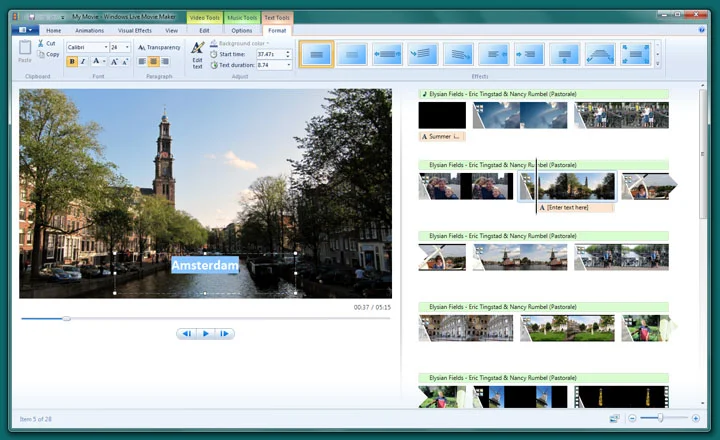
Task: Click the Cut scissors icon
Action: [x=41, y=43]
